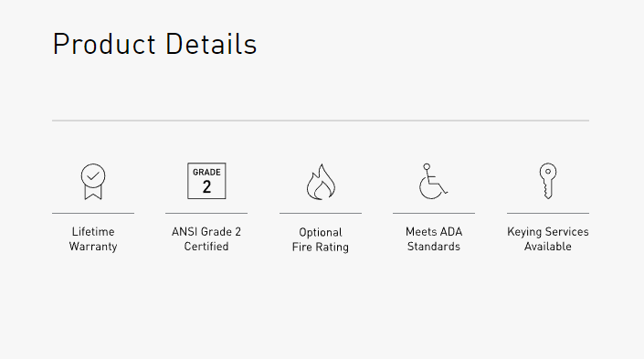
Task: Click the wheelchair accessibility icon
Action: pyautogui.click(x=433, y=181)
